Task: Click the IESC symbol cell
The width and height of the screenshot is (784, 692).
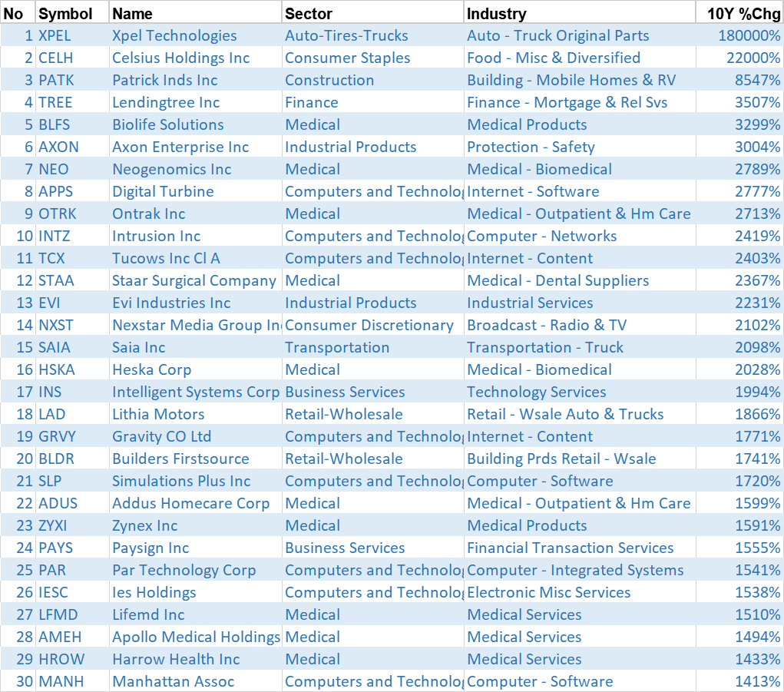Action: point(72,592)
